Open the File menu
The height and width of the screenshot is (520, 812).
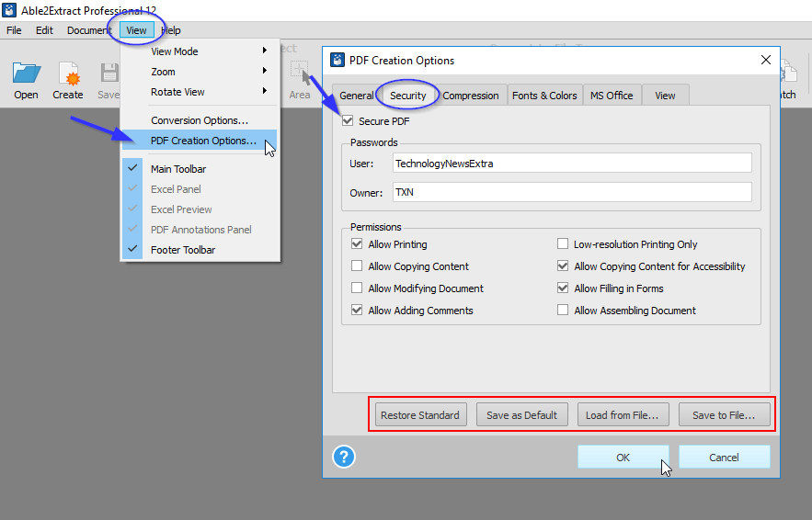[14, 30]
